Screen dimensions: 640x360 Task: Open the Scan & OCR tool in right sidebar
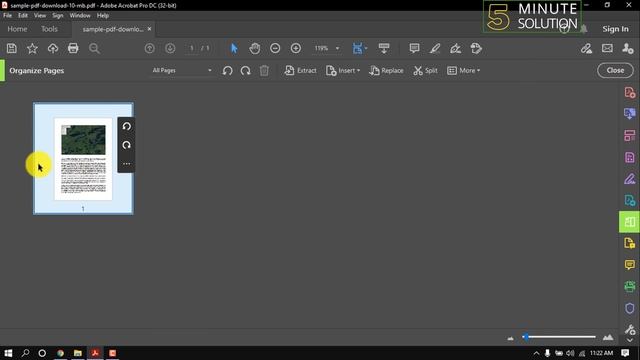pyautogui.click(x=630, y=287)
